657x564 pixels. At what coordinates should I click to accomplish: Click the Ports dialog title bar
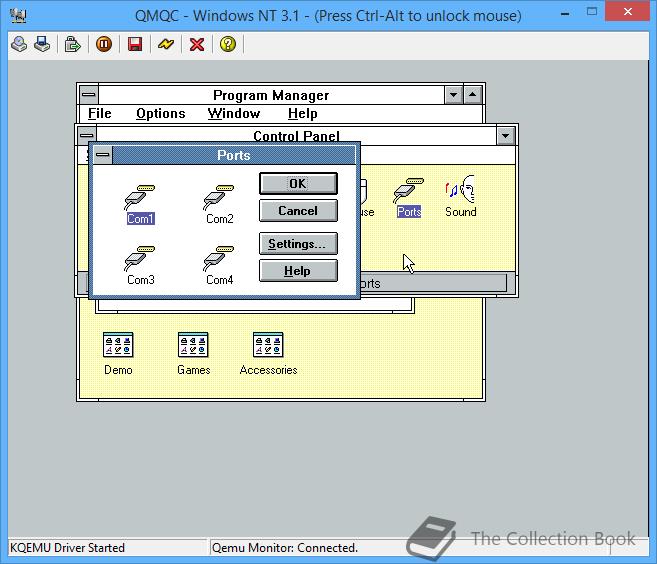(x=234, y=155)
